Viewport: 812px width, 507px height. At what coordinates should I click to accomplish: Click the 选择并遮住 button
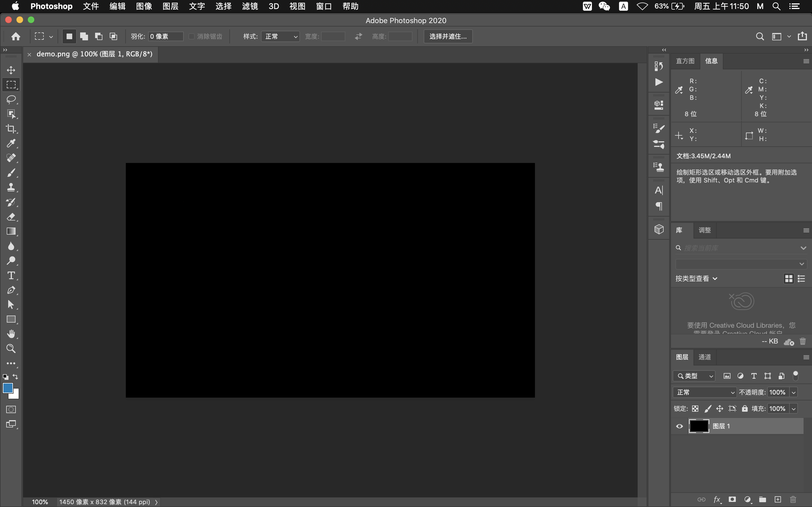coord(448,36)
